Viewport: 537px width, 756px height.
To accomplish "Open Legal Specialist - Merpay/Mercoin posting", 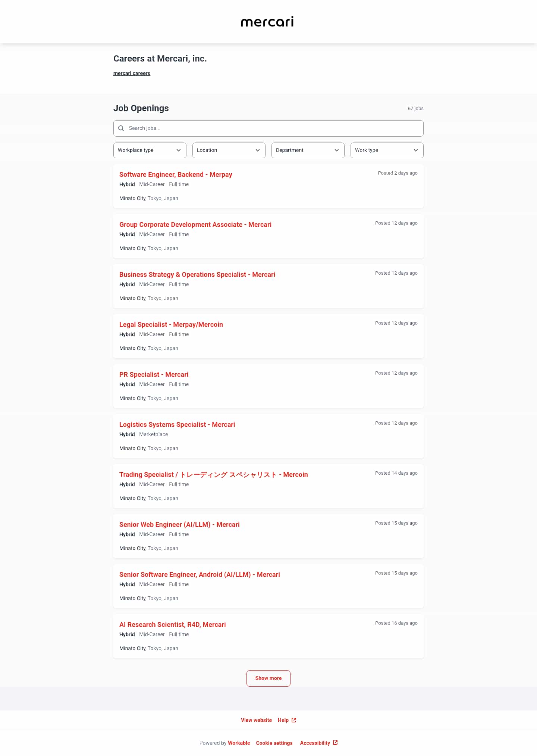I will (x=171, y=325).
